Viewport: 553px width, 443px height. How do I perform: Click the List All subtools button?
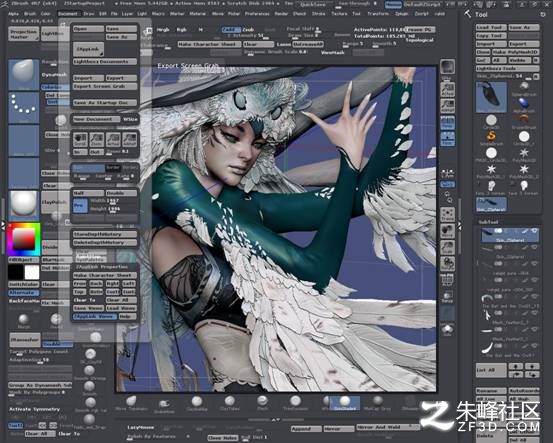click(x=491, y=370)
